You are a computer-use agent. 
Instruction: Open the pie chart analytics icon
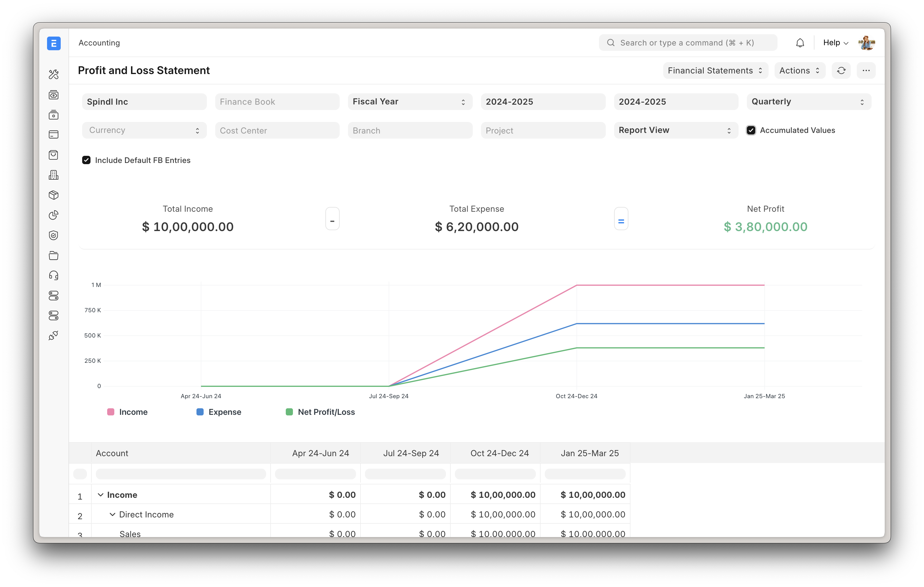pyautogui.click(x=54, y=215)
